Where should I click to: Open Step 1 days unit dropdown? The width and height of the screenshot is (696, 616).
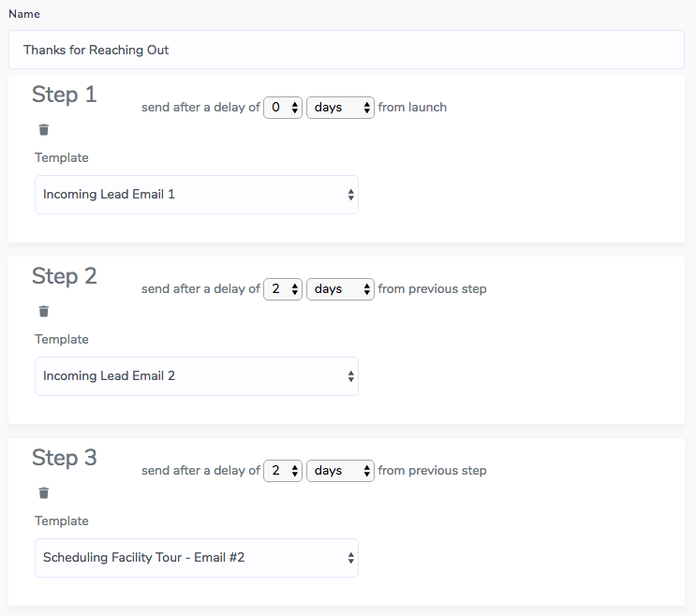coord(340,108)
